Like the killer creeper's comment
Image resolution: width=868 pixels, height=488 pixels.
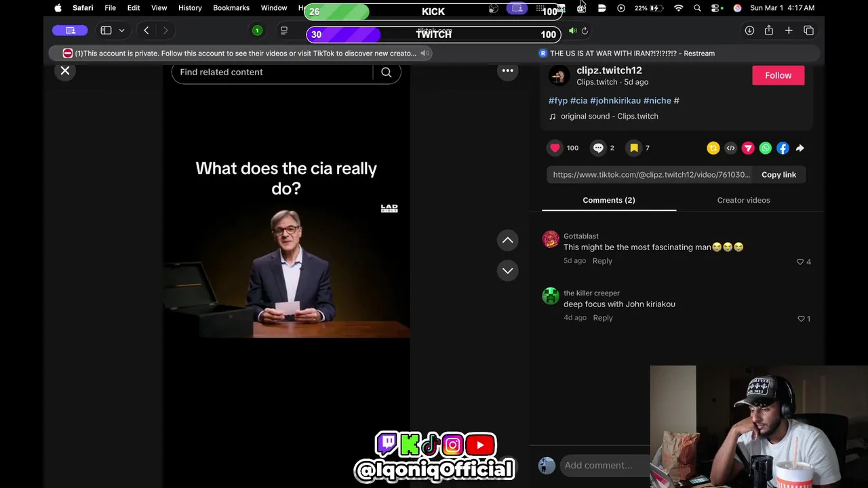point(801,319)
